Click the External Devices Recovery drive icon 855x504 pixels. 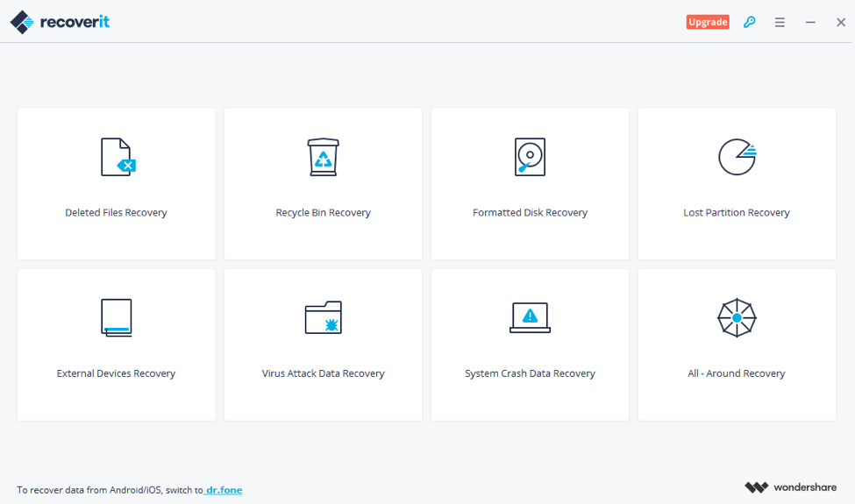click(x=117, y=318)
